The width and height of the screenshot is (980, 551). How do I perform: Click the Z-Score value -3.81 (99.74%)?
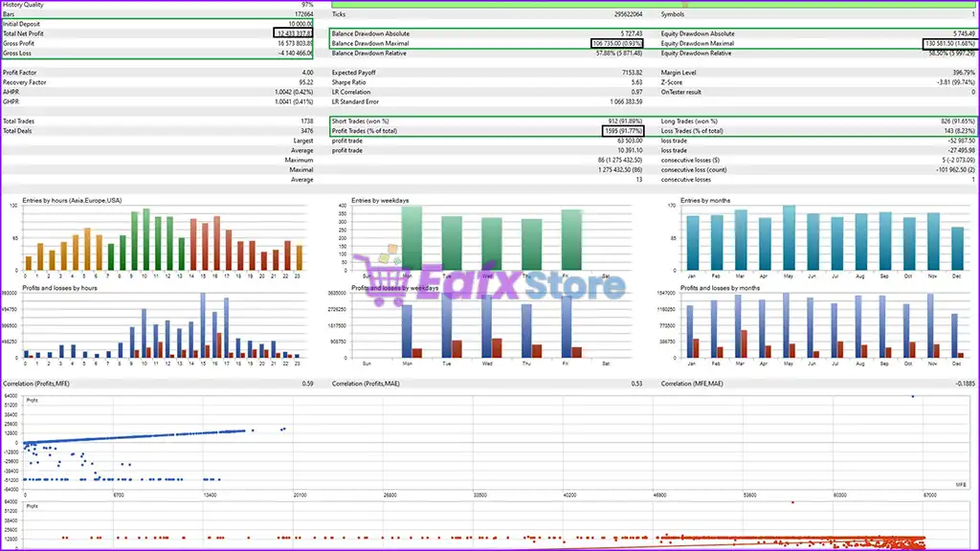coord(956,82)
